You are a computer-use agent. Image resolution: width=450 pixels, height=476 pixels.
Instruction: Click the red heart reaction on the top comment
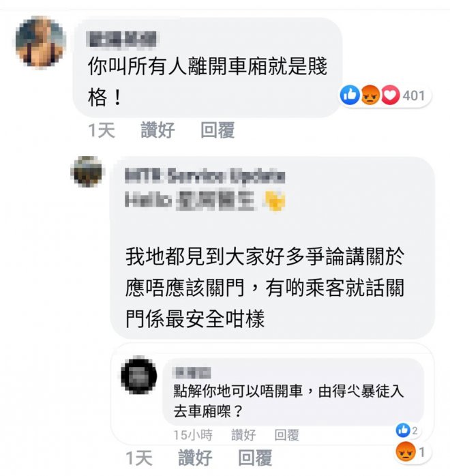click(x=390, y=95)
